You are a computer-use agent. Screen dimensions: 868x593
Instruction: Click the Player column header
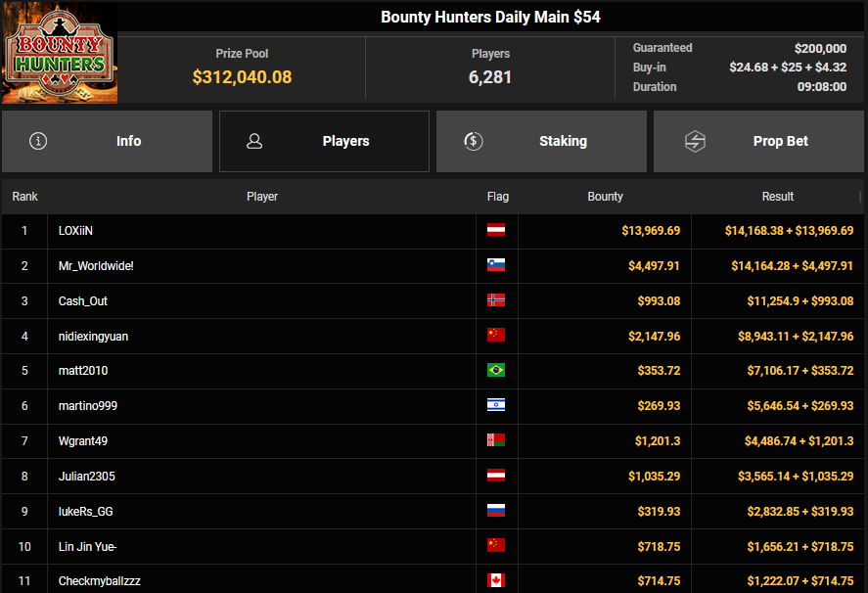[x=261, y=197]
